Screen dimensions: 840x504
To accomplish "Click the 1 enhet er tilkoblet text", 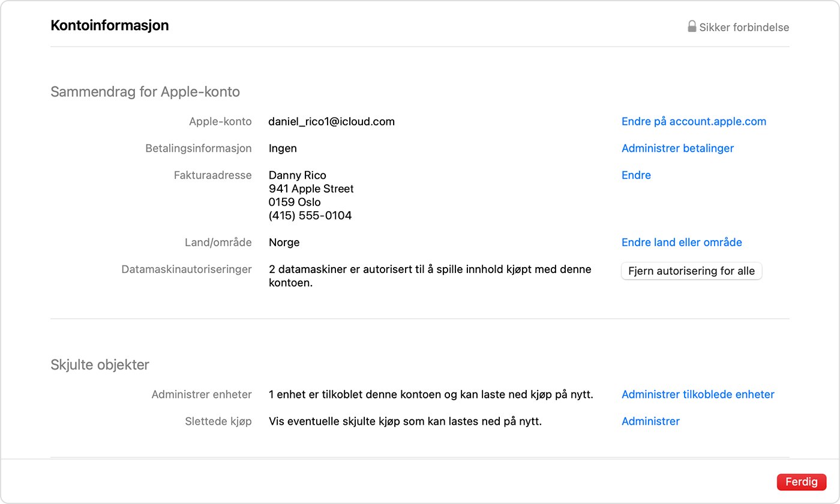I will [x=431, y=395].
